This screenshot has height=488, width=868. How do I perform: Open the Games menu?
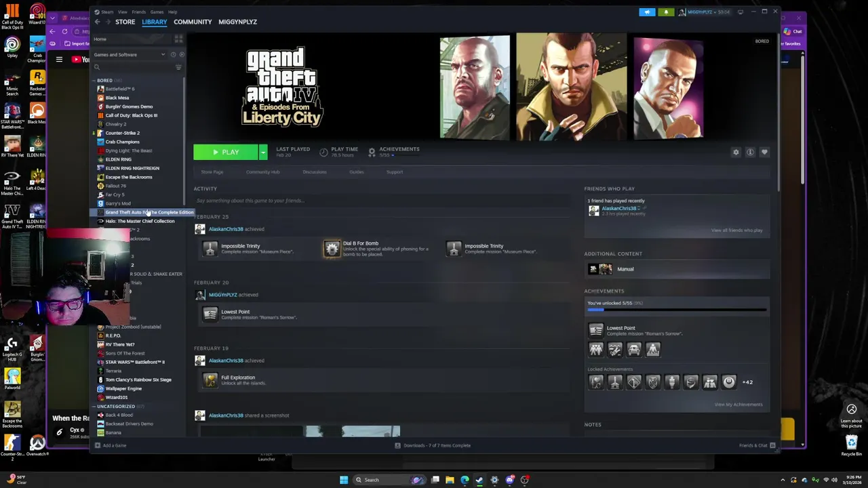pos(157,12)
